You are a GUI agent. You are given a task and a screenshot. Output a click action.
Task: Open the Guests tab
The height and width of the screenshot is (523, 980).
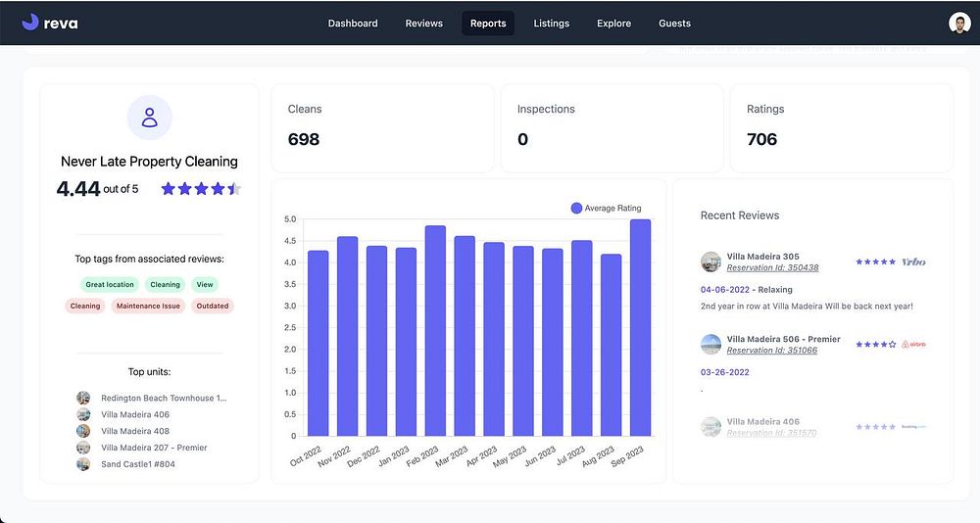click(x=674, y=24)
